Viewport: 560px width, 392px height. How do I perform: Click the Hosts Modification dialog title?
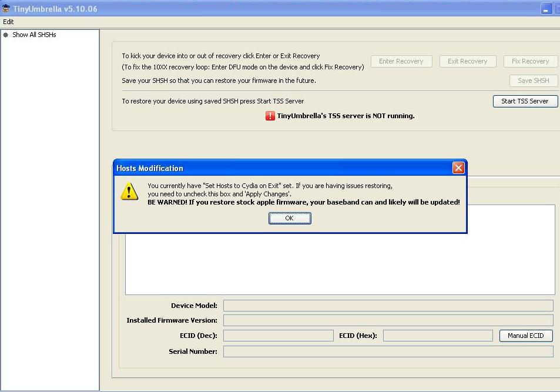point(150,168)
